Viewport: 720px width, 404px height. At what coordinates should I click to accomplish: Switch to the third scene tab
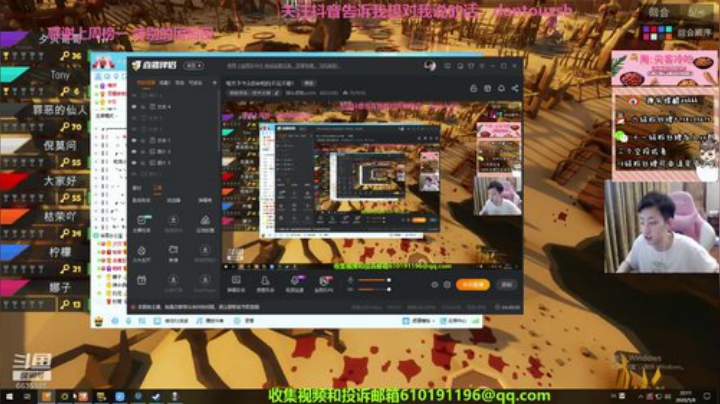point(180,83)
